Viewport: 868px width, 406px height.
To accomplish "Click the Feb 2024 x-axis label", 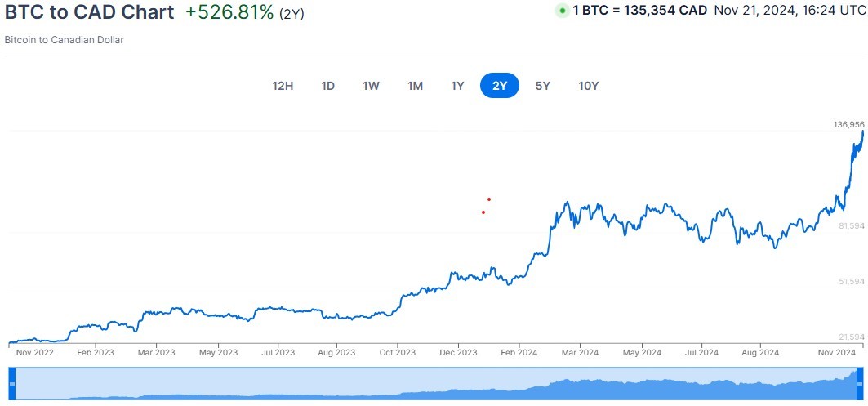I will (x=519, y=353).
